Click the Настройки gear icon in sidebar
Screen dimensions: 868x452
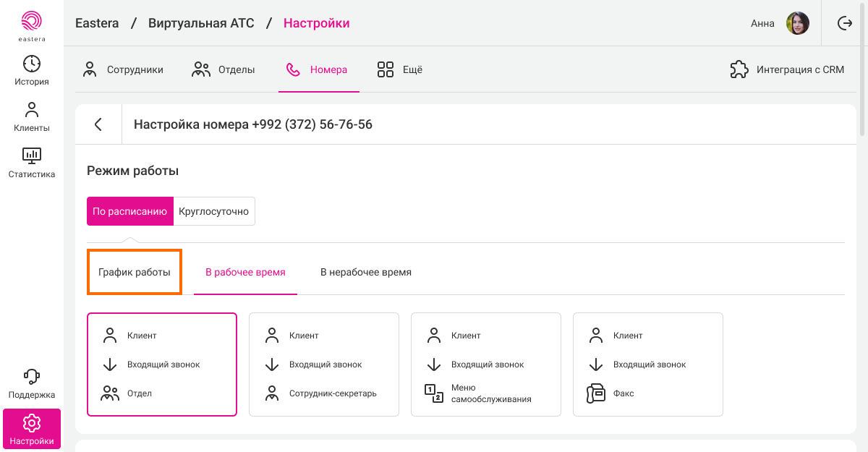point(32,422)
